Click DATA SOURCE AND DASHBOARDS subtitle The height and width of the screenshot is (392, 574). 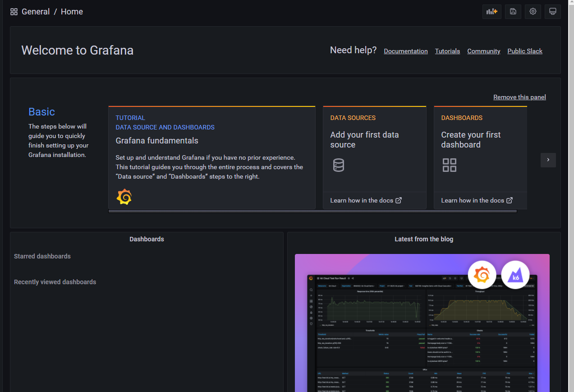click(165, 127)
